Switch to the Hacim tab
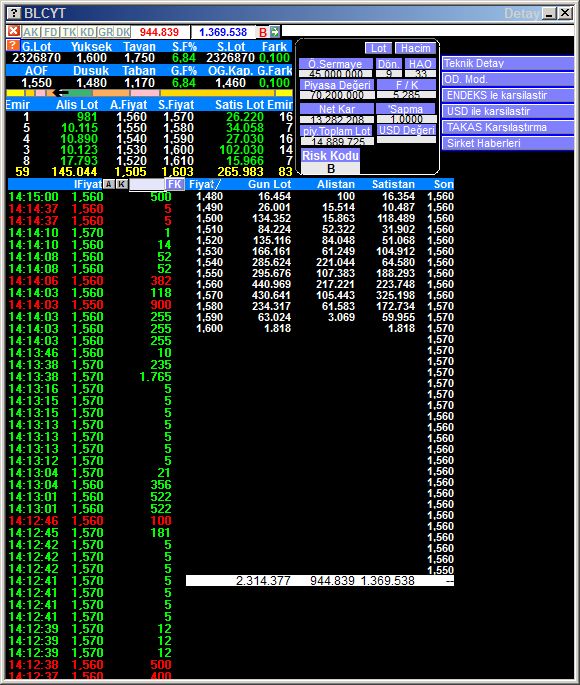 click(x=415, y=48)
